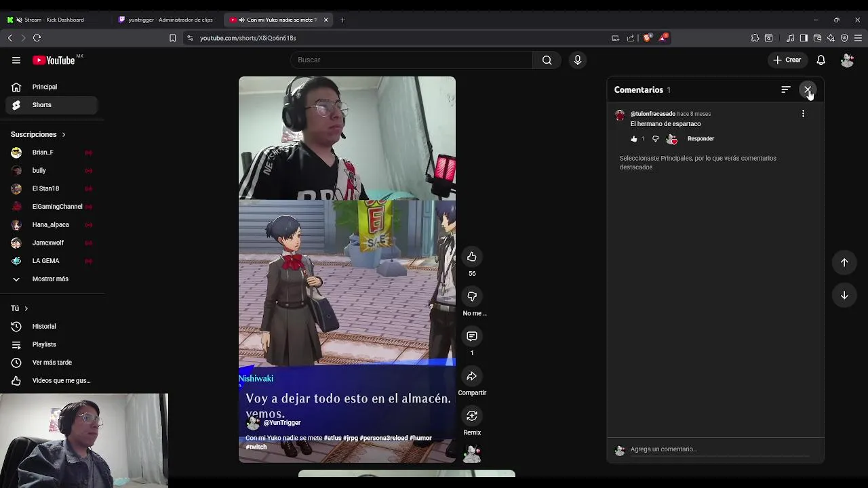Open the @tulonfracasado commenter profile

(652, 114)
